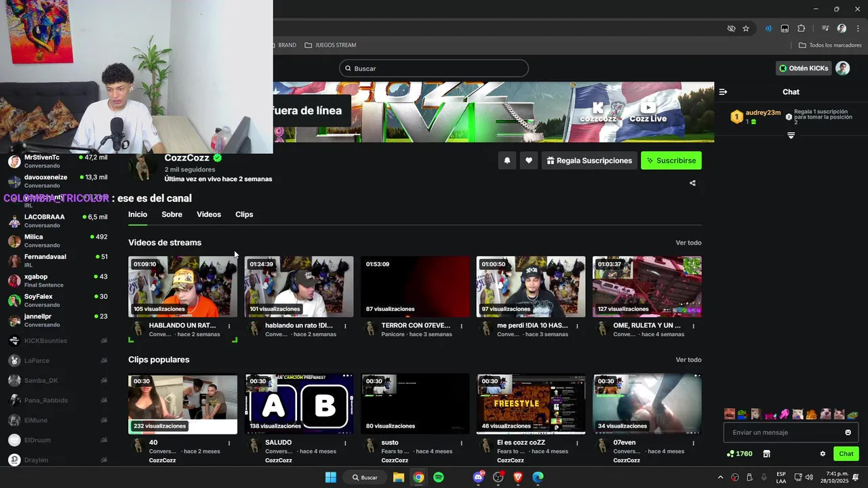Click the heart follow icon
Viewport: 868px width, 488px height.
pyautogui.click(x=529, y=161)
